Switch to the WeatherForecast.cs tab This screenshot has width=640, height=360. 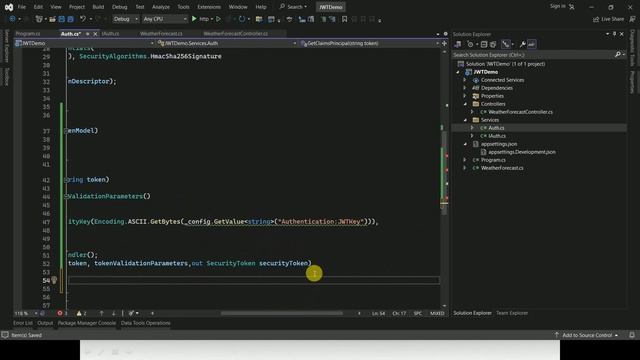161,34
